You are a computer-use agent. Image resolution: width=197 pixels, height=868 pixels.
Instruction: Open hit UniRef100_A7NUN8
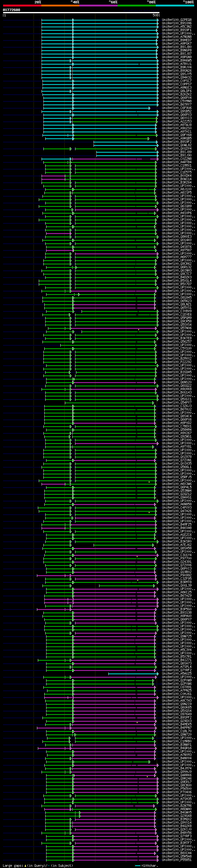pos(177,37)
